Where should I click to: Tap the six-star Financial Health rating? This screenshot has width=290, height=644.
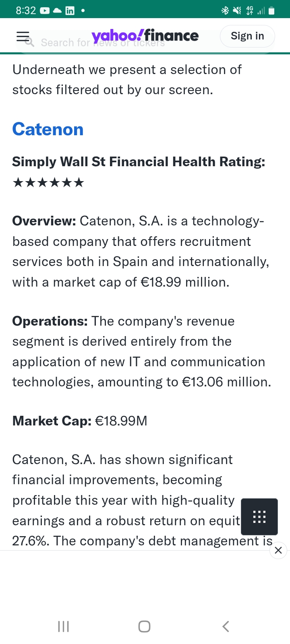tap(48, 183)
